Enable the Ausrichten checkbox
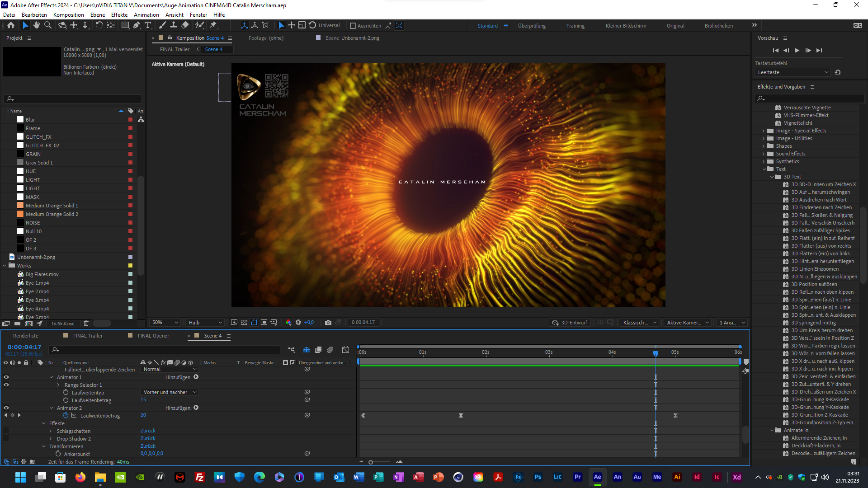Viewport: 868px width, 488px height. tap(353, 26)
